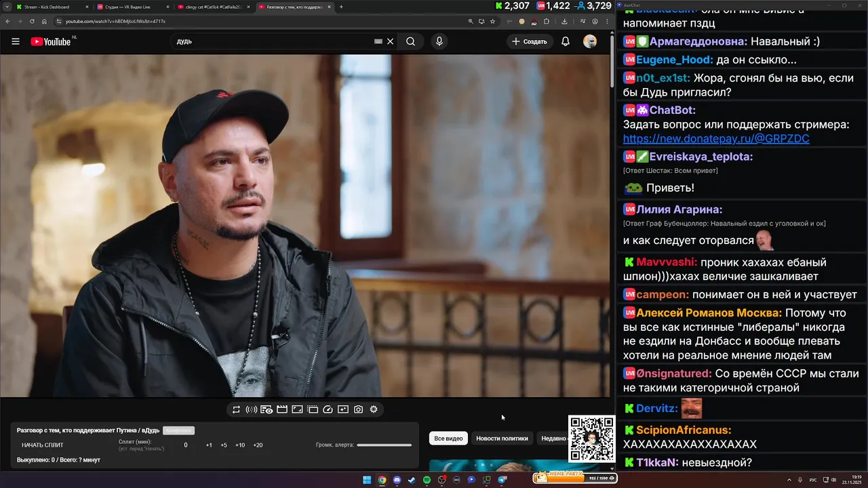The width and height of the screenshot is (868, 488).
Task: Add +5 minutes to split
Action: [224, 445]
